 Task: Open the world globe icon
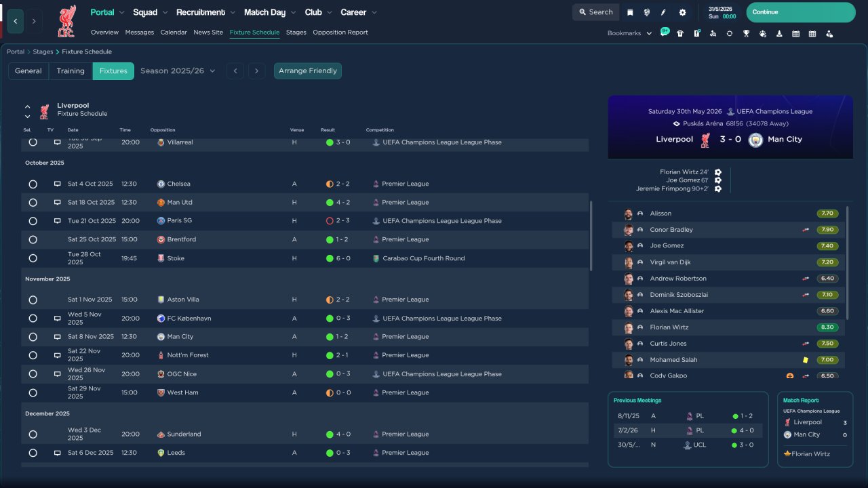[x=647, y=12]
